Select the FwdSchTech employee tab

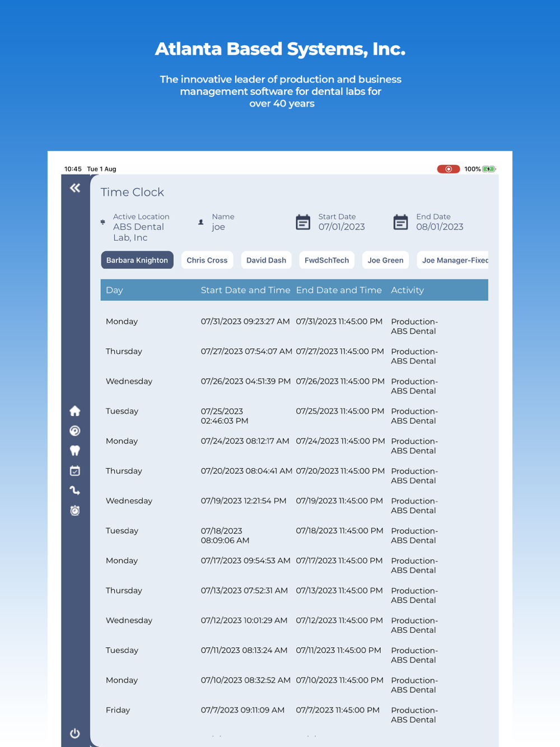pos(326,260)
